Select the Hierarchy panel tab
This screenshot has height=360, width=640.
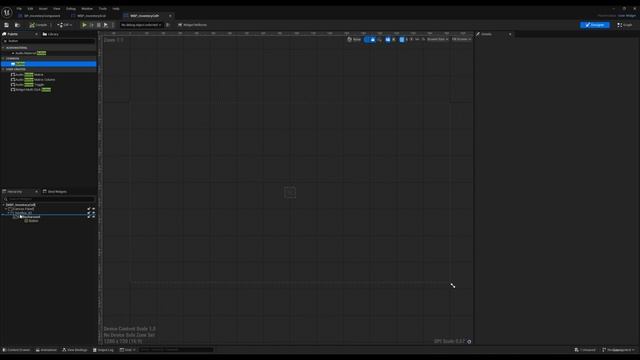click(12, 192)
